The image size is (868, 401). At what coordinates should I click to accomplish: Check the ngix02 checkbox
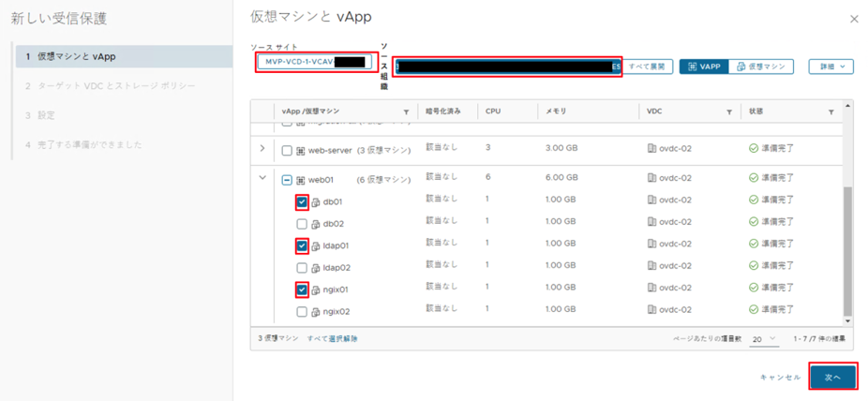[x=302, y=311]
